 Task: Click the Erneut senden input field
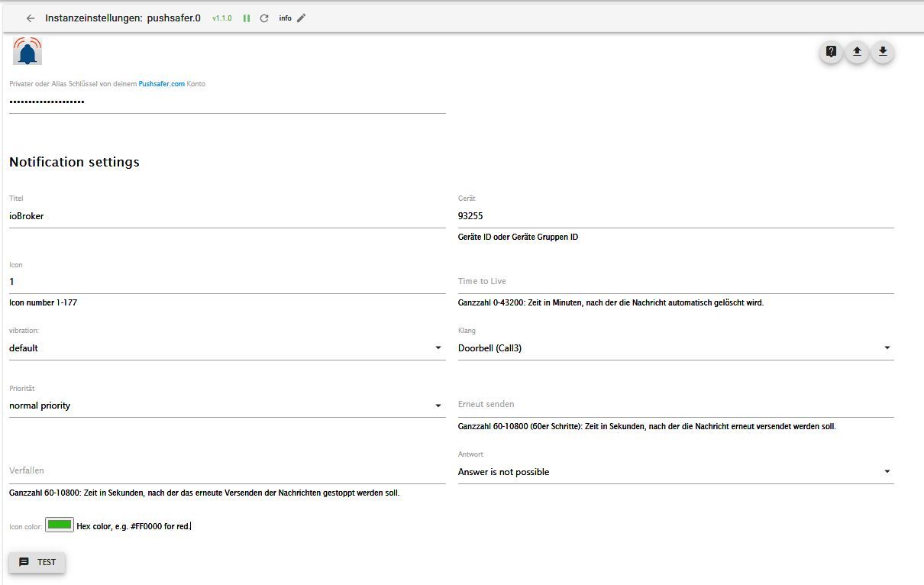click(675, 405)
